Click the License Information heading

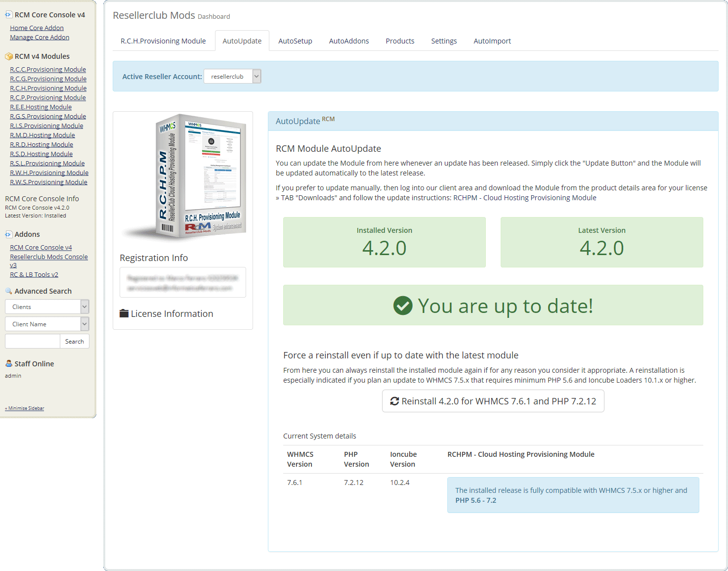tap(171, 313)
